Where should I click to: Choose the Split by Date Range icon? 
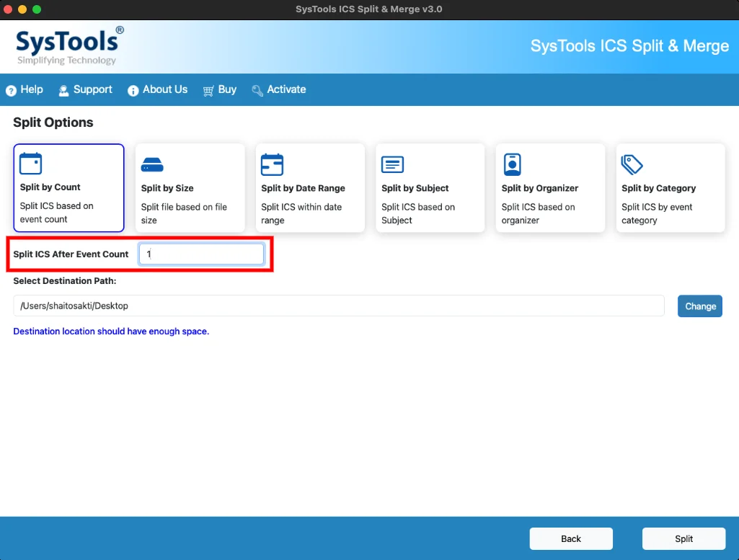(x=272, y=164)
